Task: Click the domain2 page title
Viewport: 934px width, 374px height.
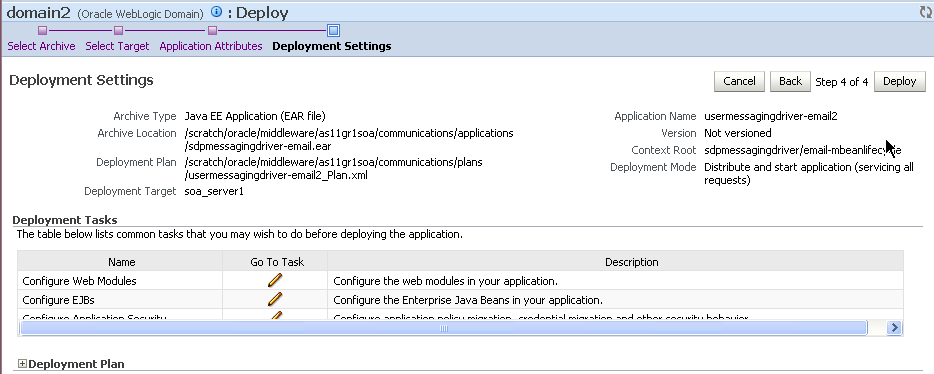Action: (38, 13)
